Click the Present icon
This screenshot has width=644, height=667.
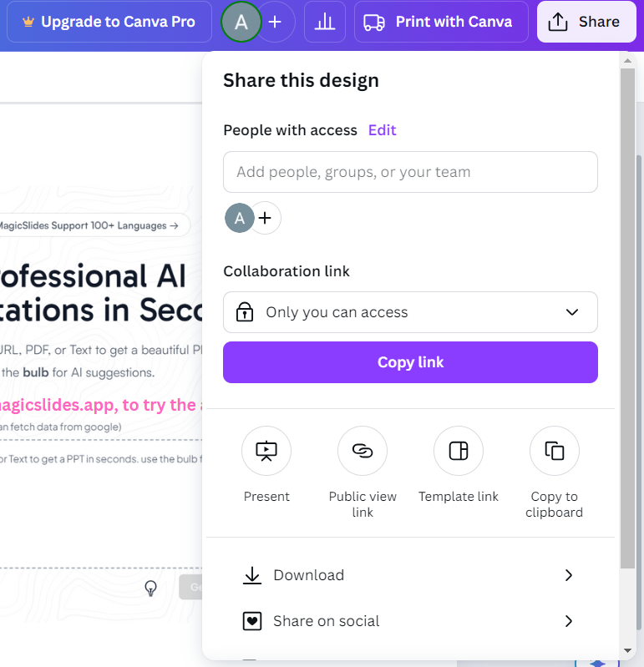(x=266, y=452)
